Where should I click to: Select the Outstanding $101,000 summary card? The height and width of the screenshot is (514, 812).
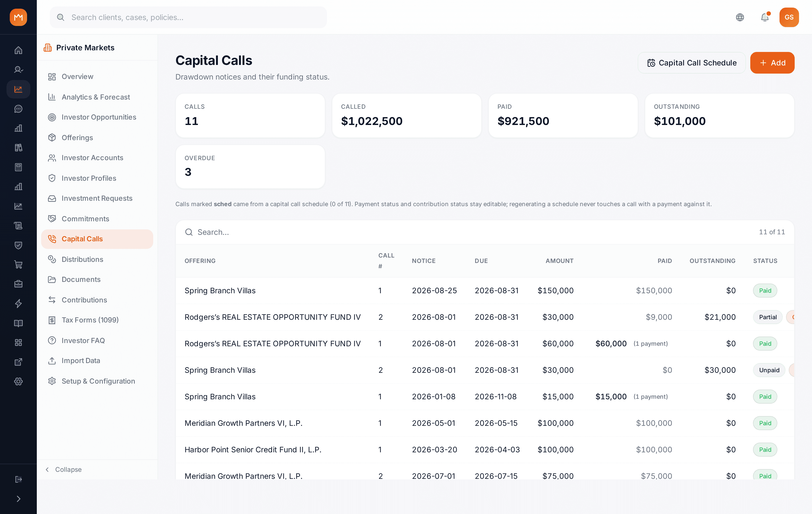pos(719,115)
